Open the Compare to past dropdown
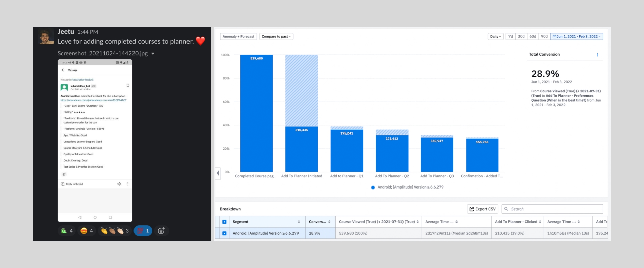Image resolution: width=644 pixels, height=268 pixels. click(x=276, y=36)
